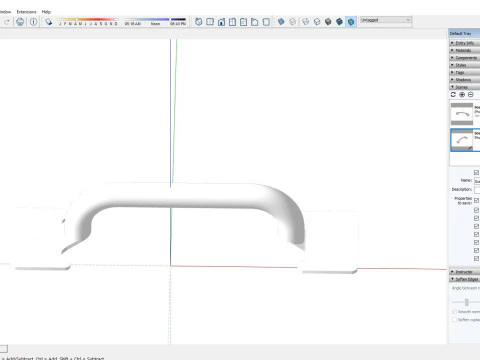Open the Help menu
This screenshot has height=360, width=480.
click(x=46, y=12)
